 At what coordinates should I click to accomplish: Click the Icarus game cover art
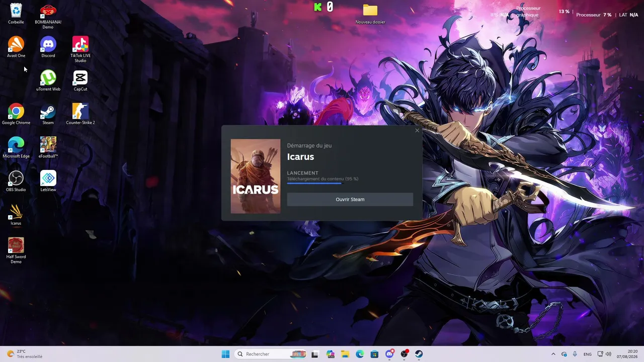(x=256, y=176)
